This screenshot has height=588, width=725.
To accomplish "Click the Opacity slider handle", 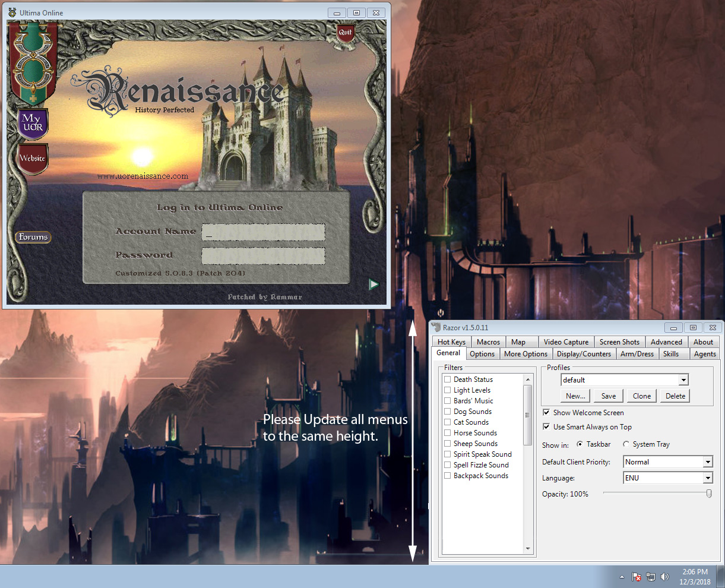I will click(x=709, y=494).
